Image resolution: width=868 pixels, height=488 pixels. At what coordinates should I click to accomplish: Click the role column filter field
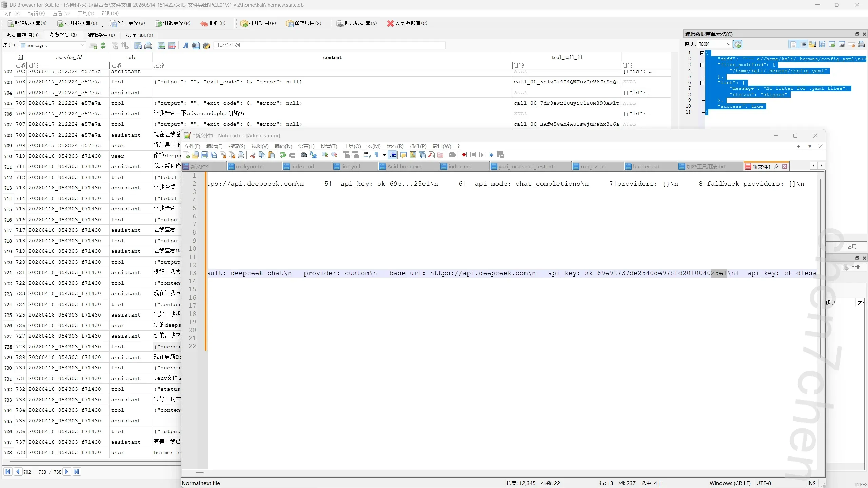pyautogui.click(x=131, y=65)
